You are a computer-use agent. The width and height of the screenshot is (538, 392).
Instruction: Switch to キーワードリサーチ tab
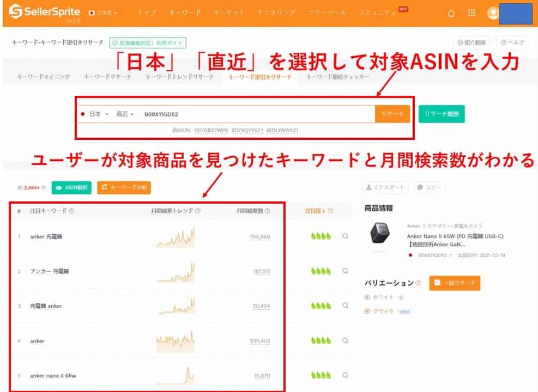coord(107,77)
